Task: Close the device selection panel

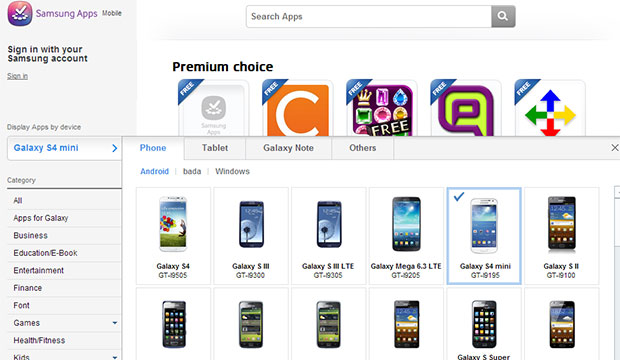Action: tap(614, 148)
